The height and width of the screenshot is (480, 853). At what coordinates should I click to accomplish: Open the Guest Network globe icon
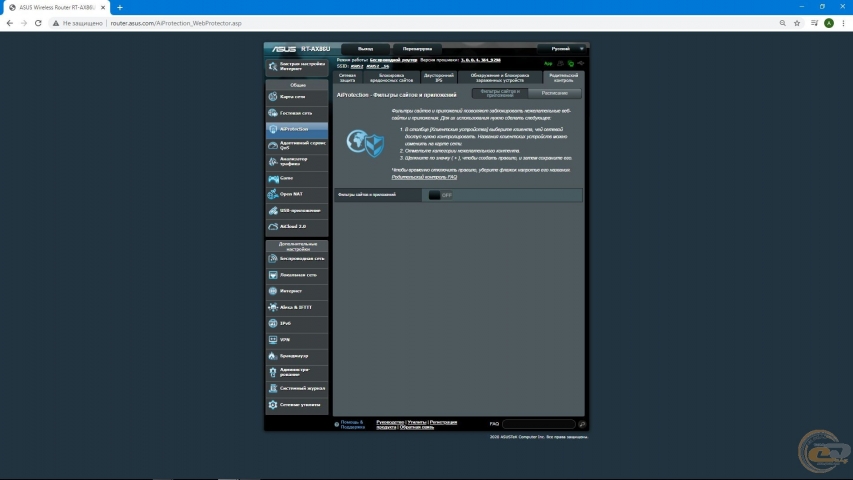point(273,113)
